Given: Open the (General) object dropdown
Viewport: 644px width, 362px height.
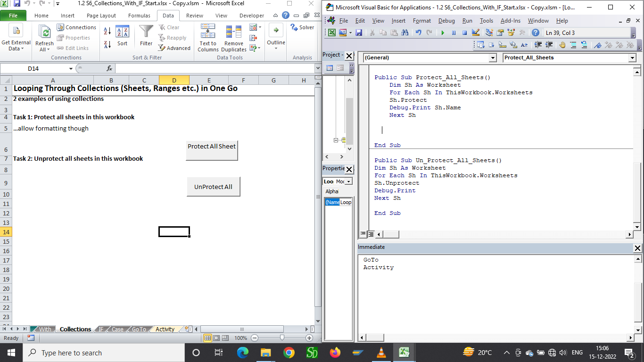Looking at the screenshot, I should (x=493, y=58).
